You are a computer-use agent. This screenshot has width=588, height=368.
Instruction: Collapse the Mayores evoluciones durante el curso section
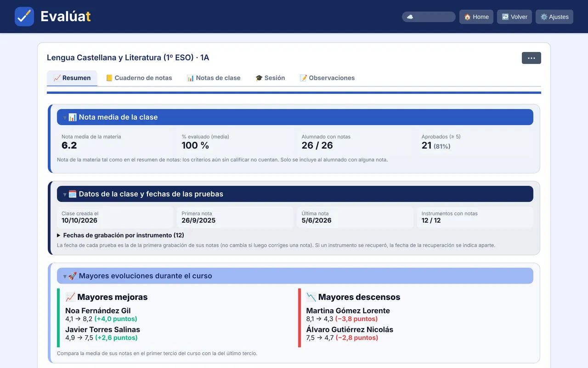coord(295,276)
